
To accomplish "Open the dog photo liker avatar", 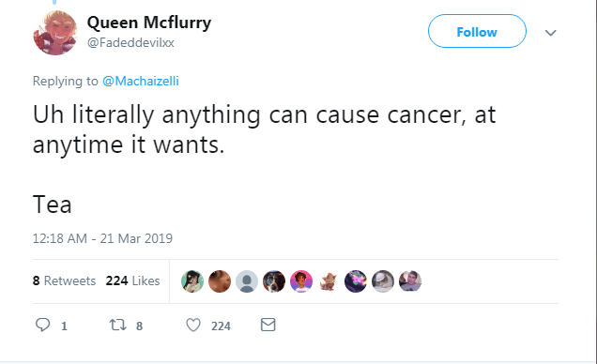I will [x=274, y=281].
